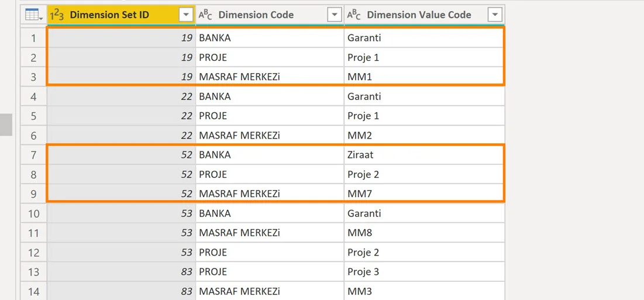The height and width of the screenshot is (300, 644).
Task: Open the table options menu icon
Action: [34, 15]
